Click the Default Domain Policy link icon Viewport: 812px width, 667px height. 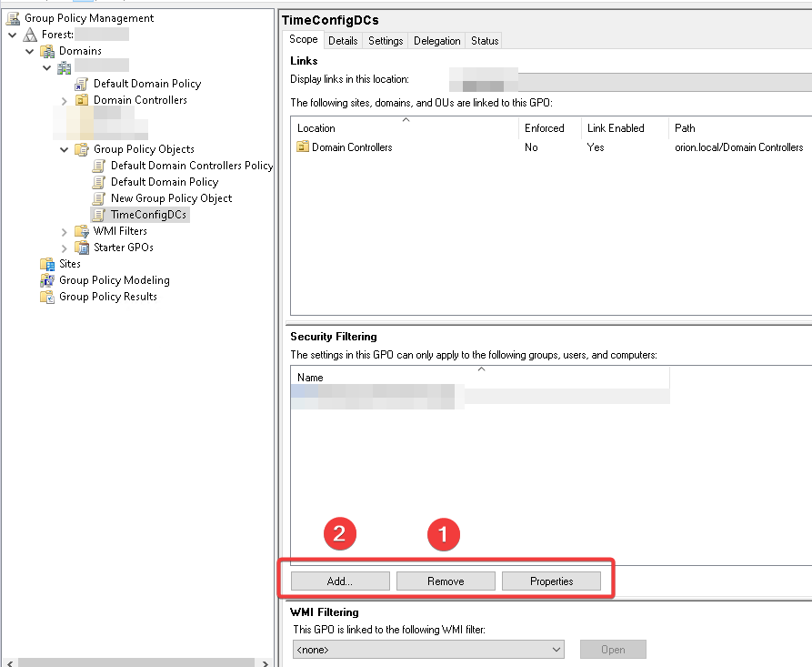click(82, 84)
